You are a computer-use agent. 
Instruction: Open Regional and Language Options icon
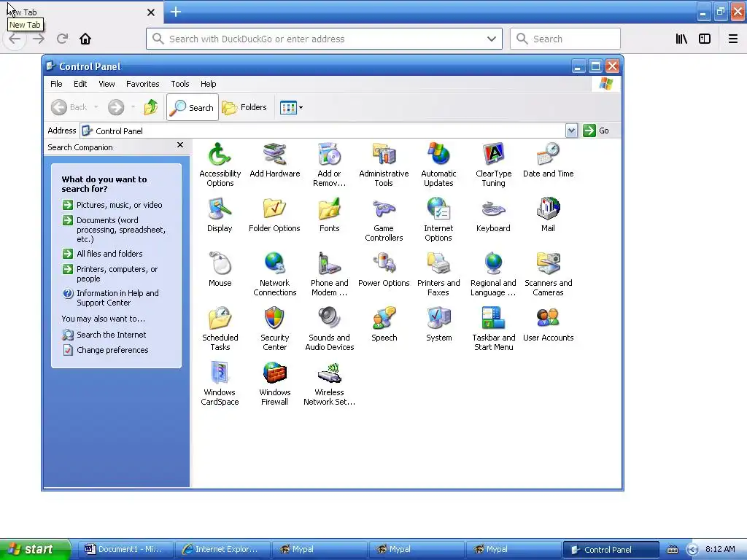pyautogui.click(x=493, y=274)
